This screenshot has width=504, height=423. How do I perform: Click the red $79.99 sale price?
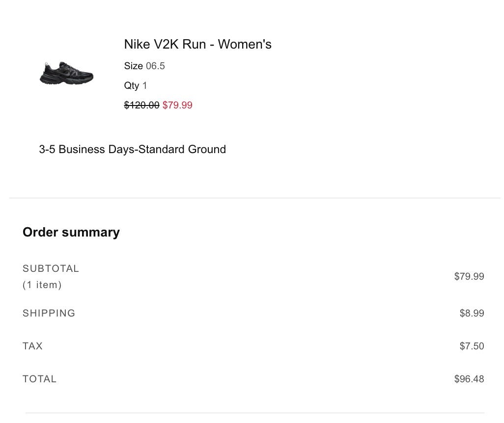pos(177,105)
